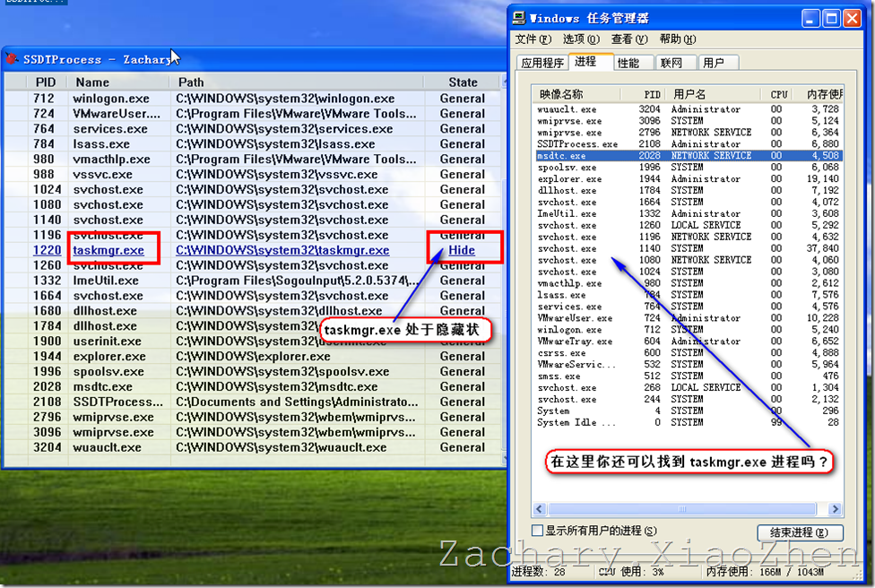Close the Windows Task Manager window
This screenshot has height=588, width=875.
click(853, 18)
